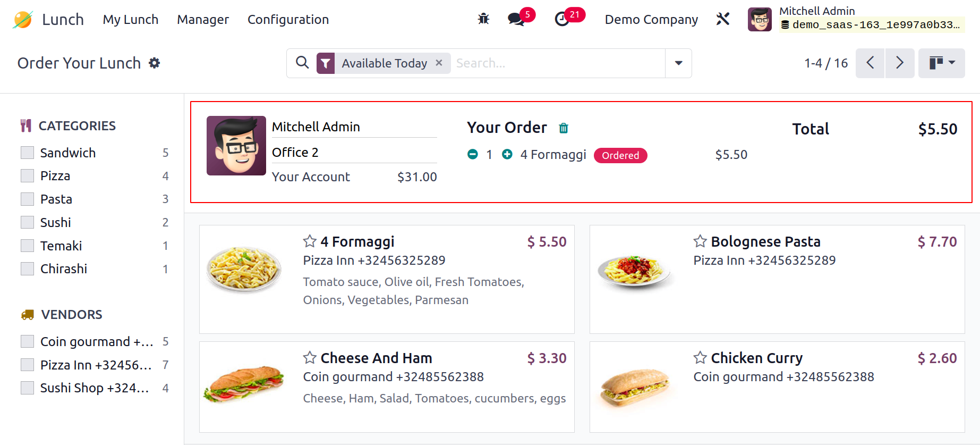Decrease 4 Formaggi quantity with minus icon
Screen dimensions: 980x445
(x=473, y=154)
